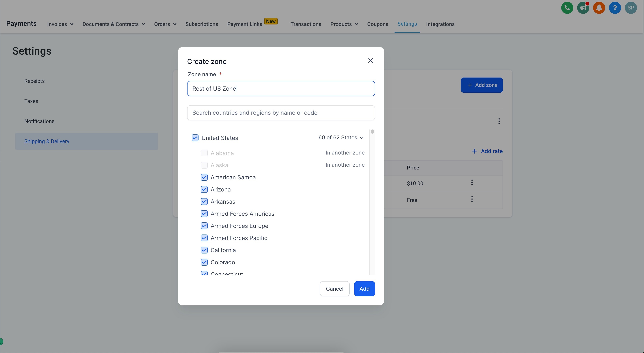Open zone options three-dot menu

(499, 121)
